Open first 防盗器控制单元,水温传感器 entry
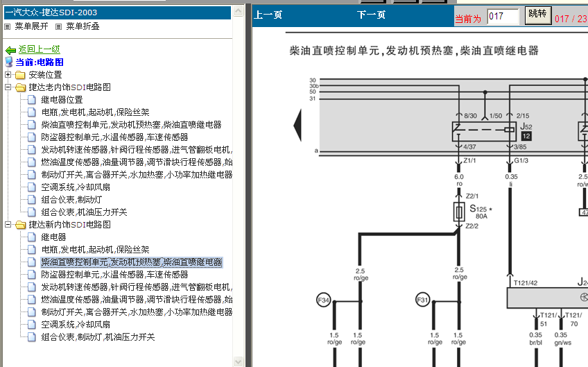The height and width of the screenshot is (367, 588). click(x=114, y=137)
